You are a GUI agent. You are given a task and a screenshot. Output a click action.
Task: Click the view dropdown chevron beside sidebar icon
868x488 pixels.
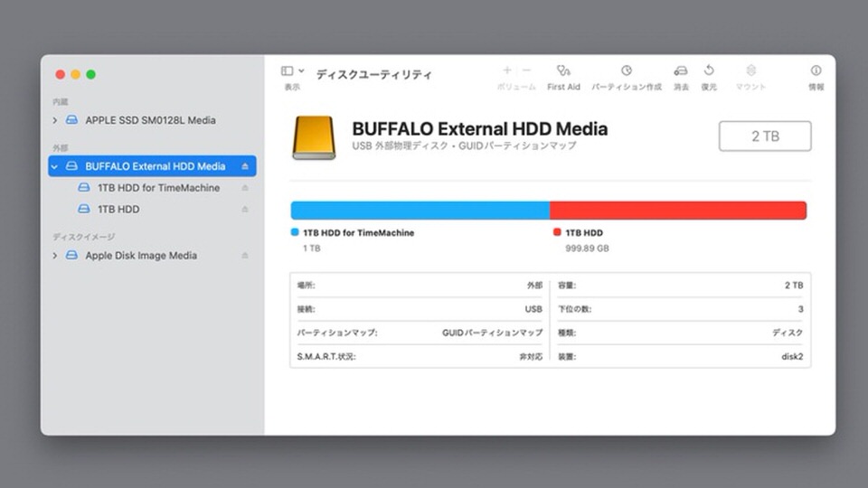[x=301, y=70]
